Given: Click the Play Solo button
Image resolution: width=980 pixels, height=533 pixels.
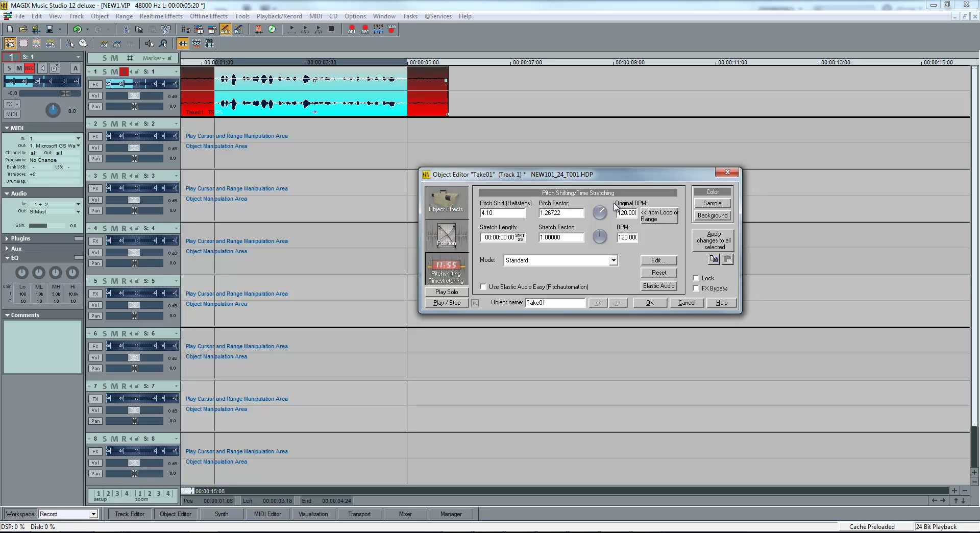Looking at the screenshot, I should tap(447, 292).
